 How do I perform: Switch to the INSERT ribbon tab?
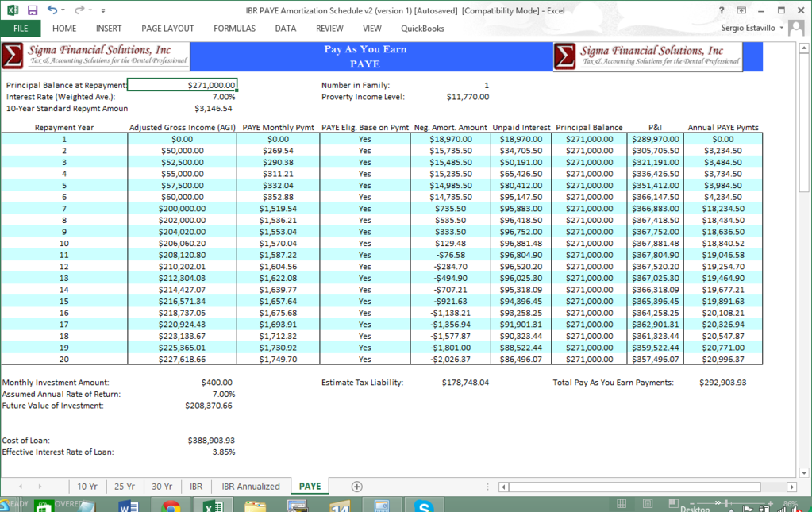click(x=109, y=29)
